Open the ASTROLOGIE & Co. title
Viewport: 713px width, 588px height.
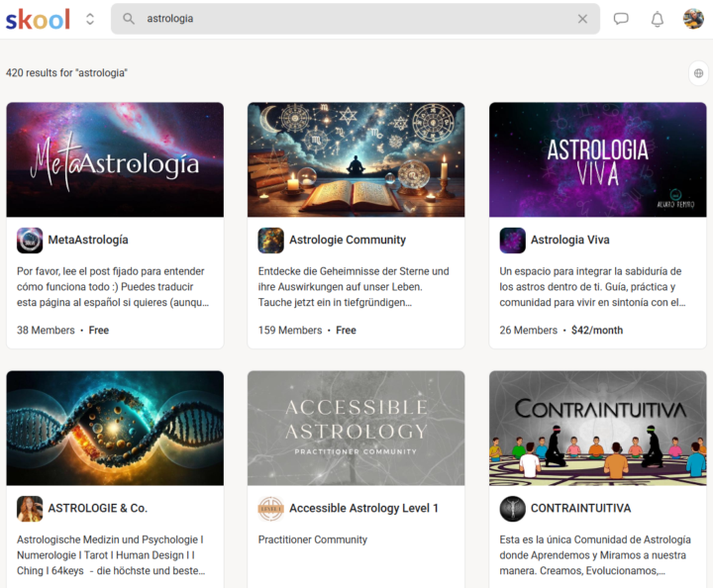[98, 509]
